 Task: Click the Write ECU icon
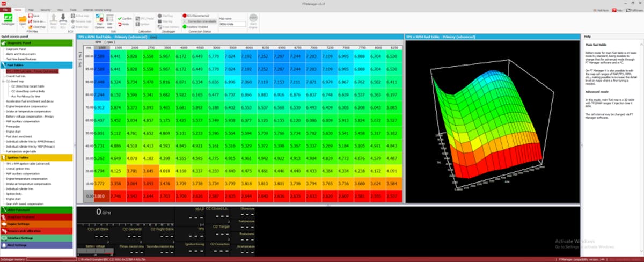[63, 21]
